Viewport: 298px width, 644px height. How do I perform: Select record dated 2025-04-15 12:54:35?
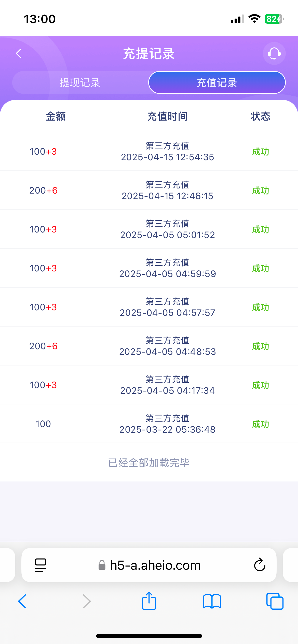point(167,152)
